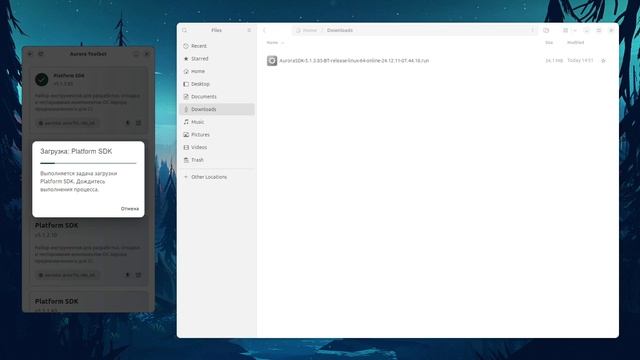
Task: Open search in the Files window
Action: coord(184,30)
